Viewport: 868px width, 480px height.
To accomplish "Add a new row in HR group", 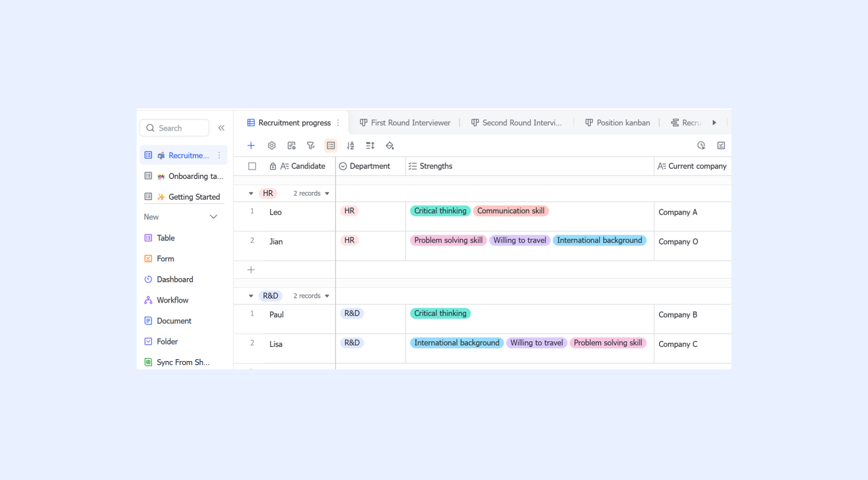I will (x=251, y=270).
